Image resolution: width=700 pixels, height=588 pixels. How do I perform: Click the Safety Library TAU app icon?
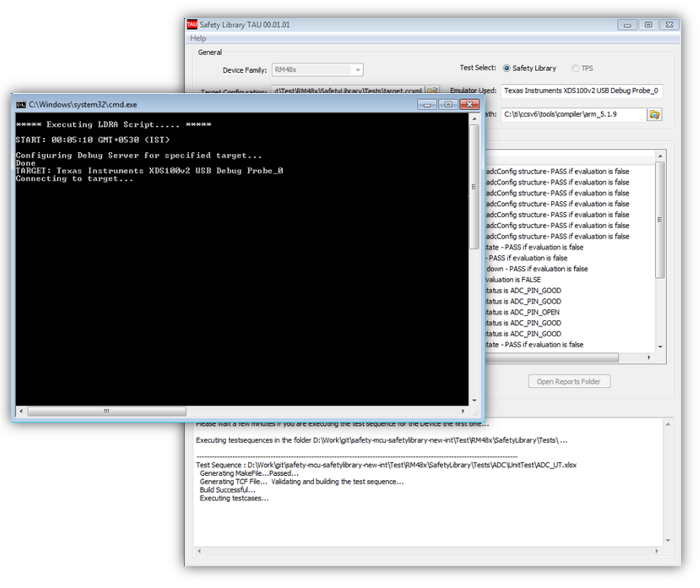pos(192,24)
